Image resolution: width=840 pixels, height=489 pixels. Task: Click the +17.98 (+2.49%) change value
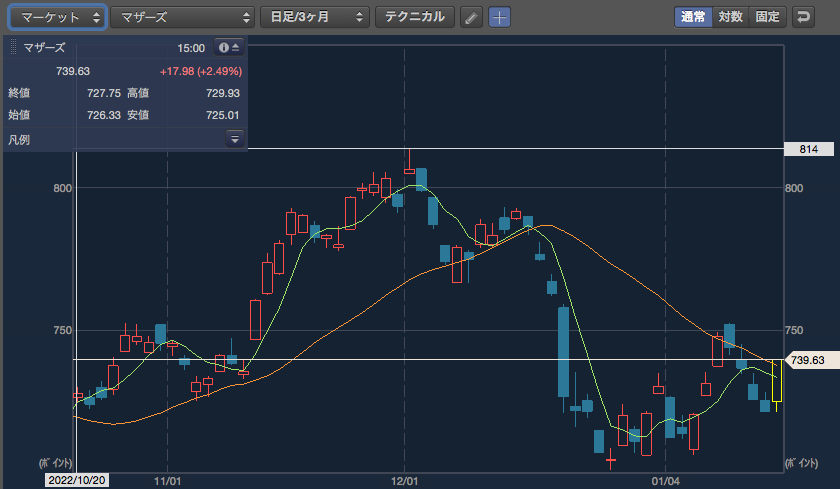tap(201, 71)
